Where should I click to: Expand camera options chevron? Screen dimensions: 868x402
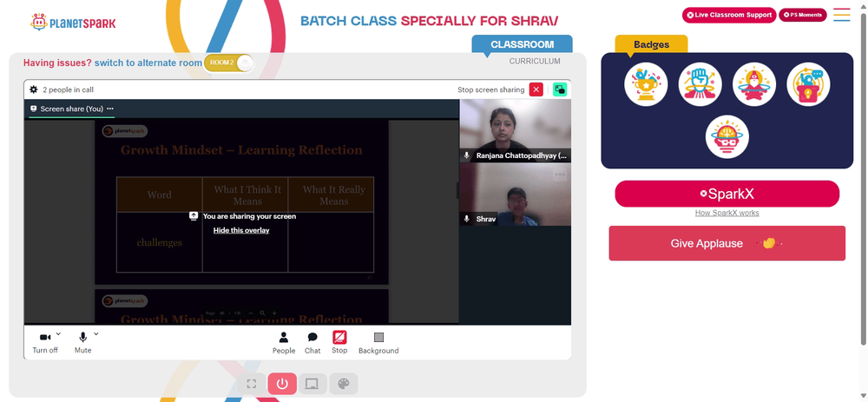point(59,334)
